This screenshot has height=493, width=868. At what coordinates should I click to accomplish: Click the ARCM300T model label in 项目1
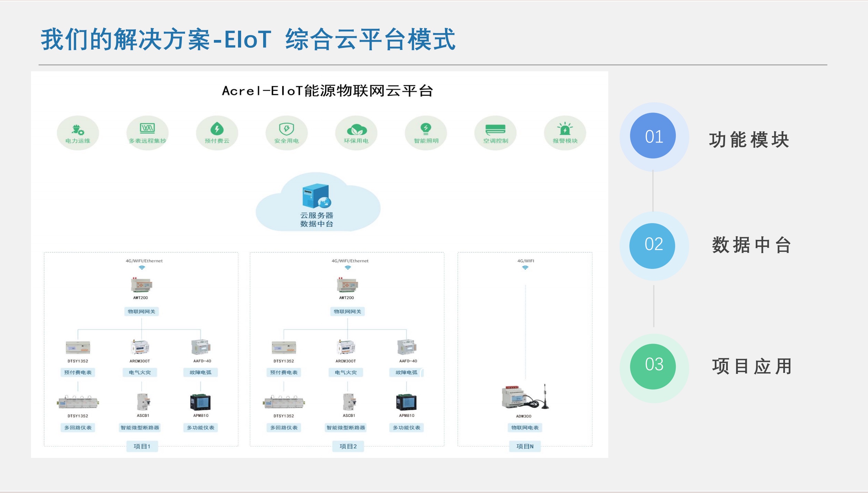140,361
